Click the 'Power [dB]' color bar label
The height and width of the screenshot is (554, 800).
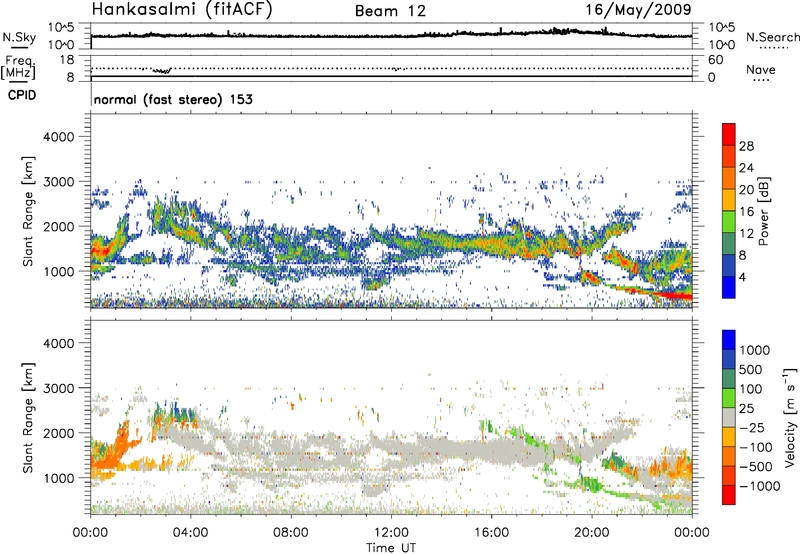(x=763, y=211)
